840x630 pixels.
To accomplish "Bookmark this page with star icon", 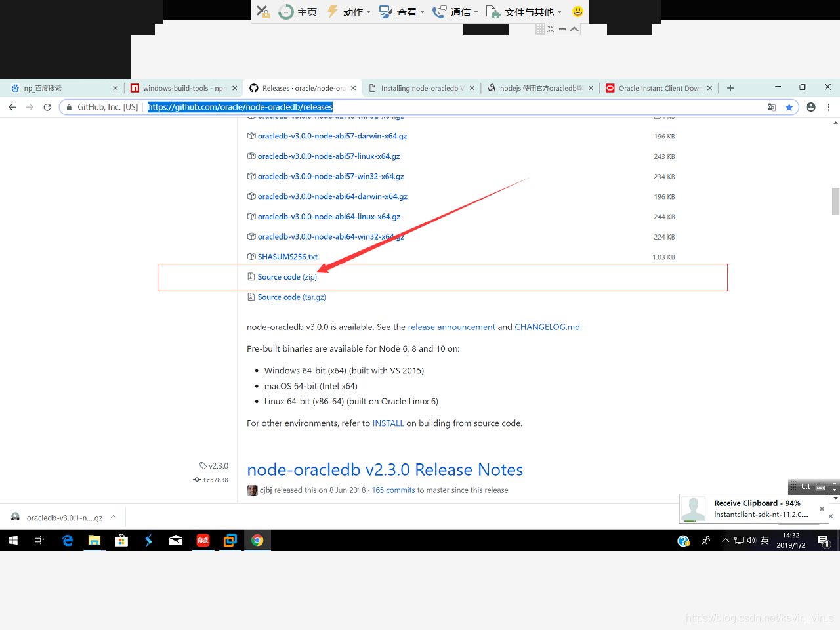I will [789, 107].
